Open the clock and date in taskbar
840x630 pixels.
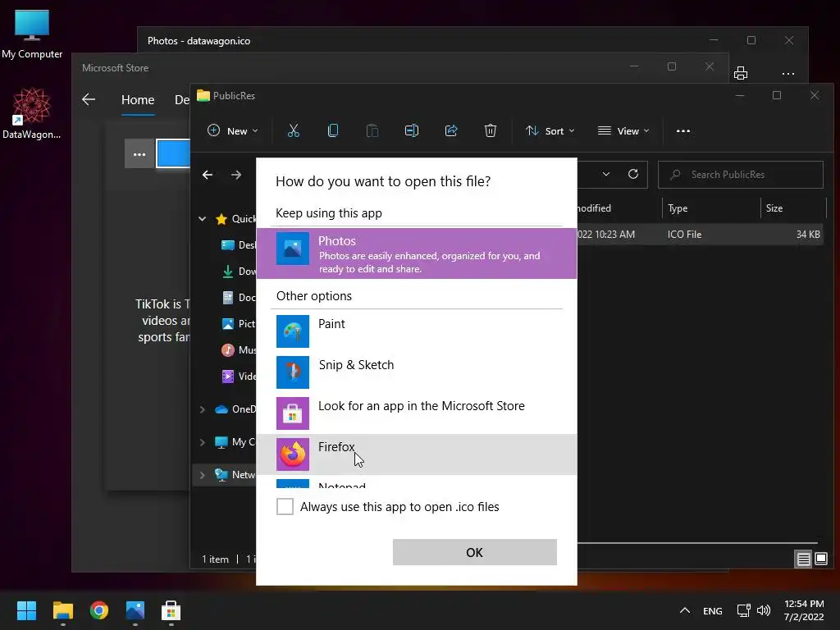(x=804, y=610)
